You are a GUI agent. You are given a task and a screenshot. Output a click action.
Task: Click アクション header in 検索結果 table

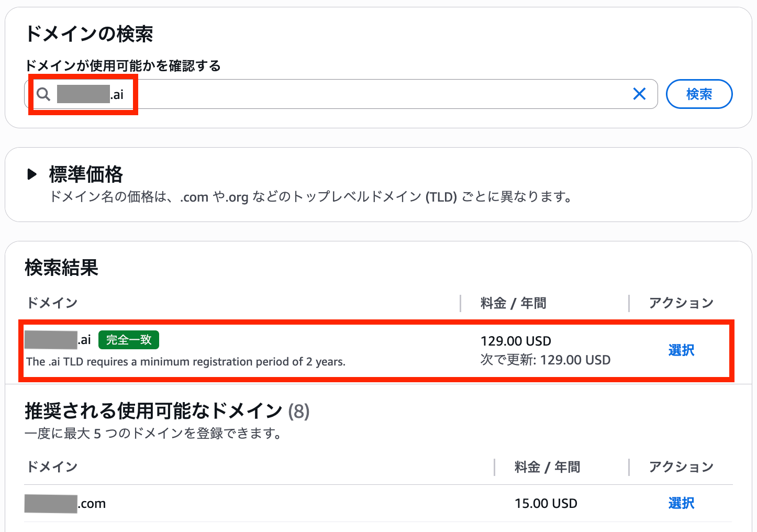coord(681,303)
